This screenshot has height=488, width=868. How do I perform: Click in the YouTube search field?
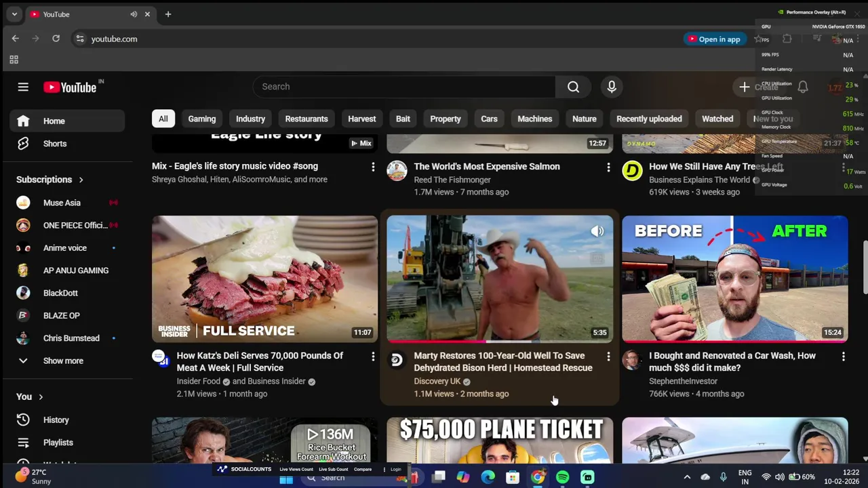point(403,87)
